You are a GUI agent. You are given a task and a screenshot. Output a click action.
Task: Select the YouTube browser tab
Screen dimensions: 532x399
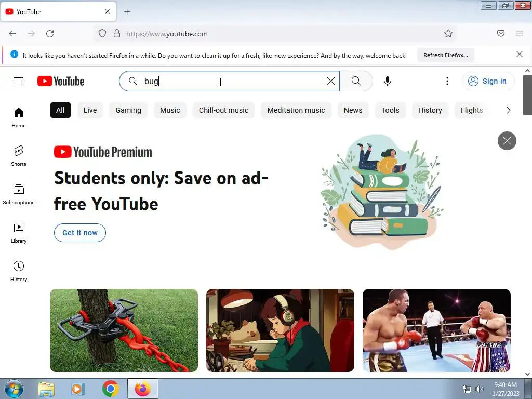coord(58,11)
